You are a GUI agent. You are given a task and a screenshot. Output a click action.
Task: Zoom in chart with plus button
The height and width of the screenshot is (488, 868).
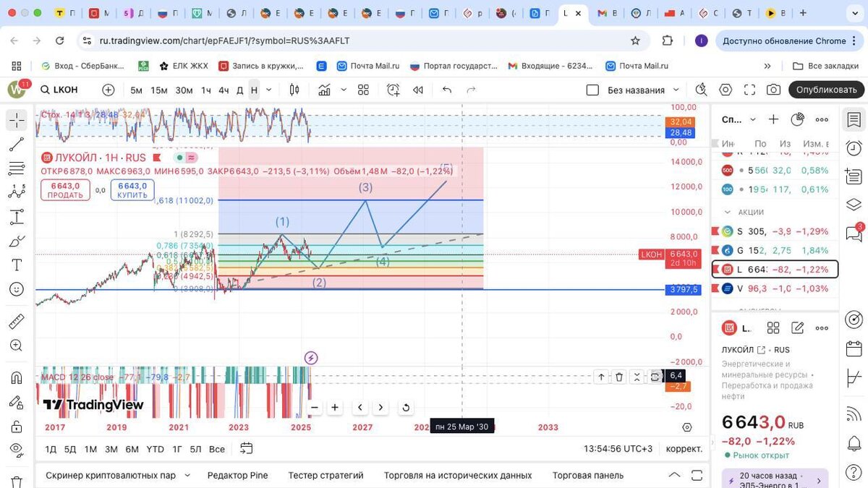(335, 407)
